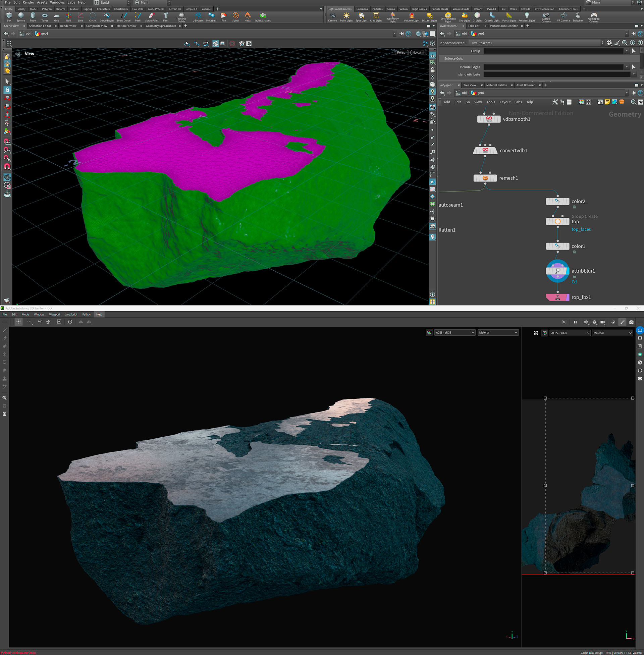This screenshot has width=644, height=655.
Task: Click the Include Edges input field
Action: (x=553, y=67)
